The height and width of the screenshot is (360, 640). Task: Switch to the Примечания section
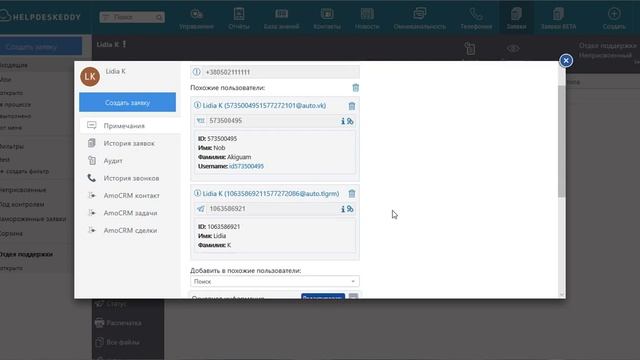[x=130, y=126]
